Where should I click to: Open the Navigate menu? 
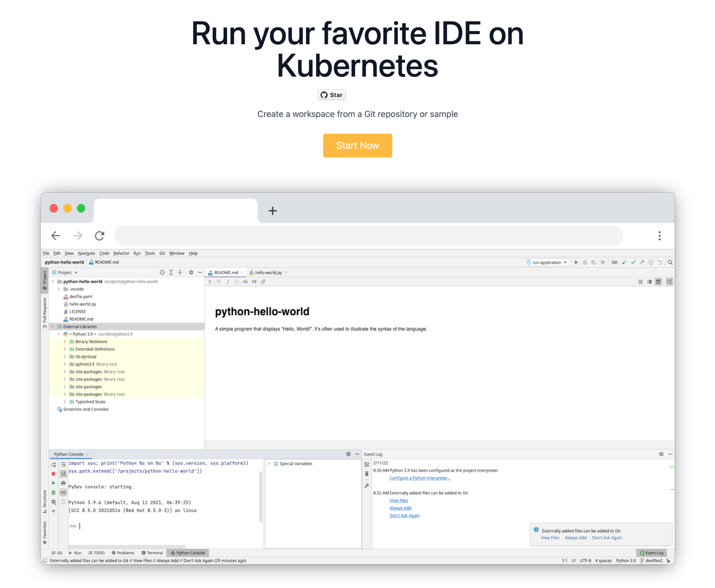(87, 253)
